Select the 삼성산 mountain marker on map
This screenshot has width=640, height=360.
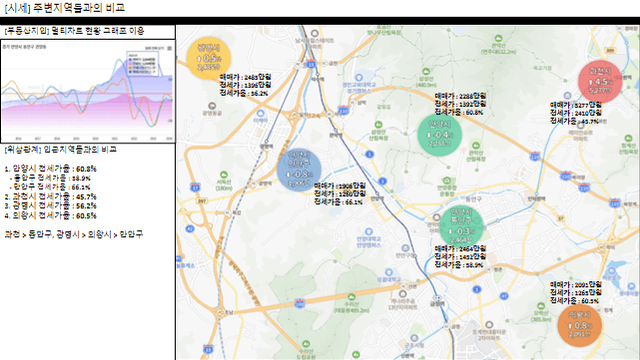tap(426, 71)
